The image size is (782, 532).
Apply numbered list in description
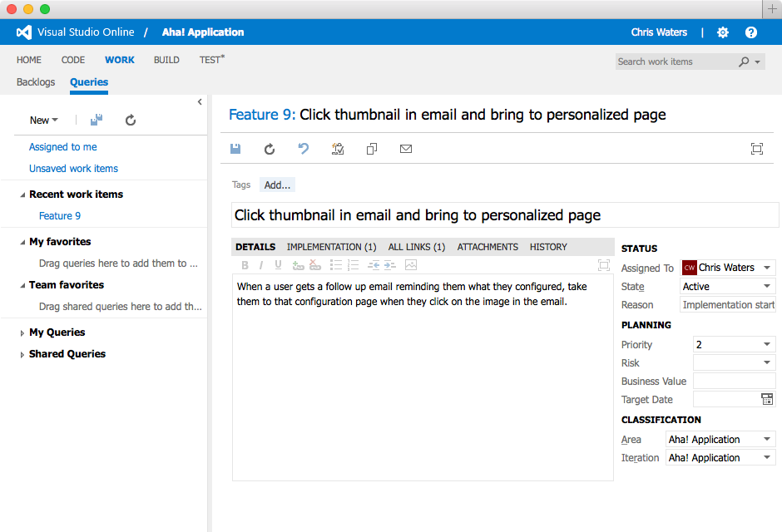[x=353, y=265]
